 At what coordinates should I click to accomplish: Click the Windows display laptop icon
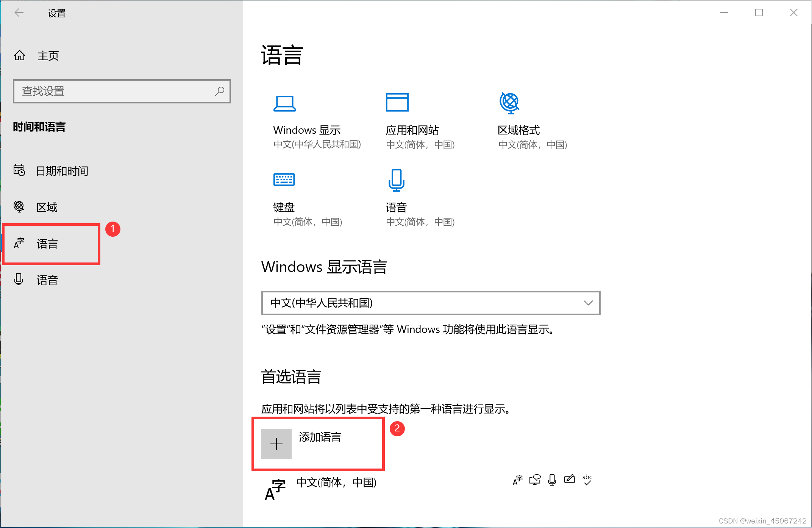pyautogui.click(x=284, y=103)
